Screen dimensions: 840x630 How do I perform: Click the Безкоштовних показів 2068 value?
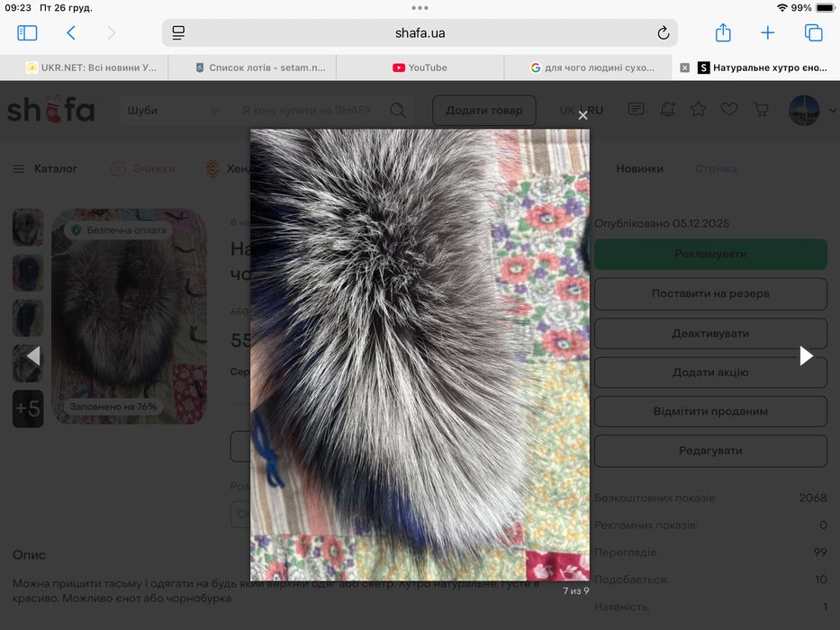click(813, 498)
